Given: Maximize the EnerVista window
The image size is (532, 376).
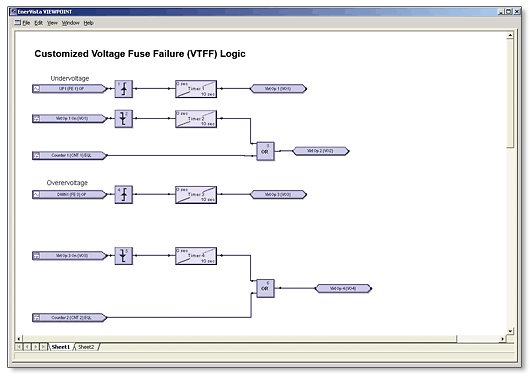Looking at the screenshot, I should [x=509, y=12].
